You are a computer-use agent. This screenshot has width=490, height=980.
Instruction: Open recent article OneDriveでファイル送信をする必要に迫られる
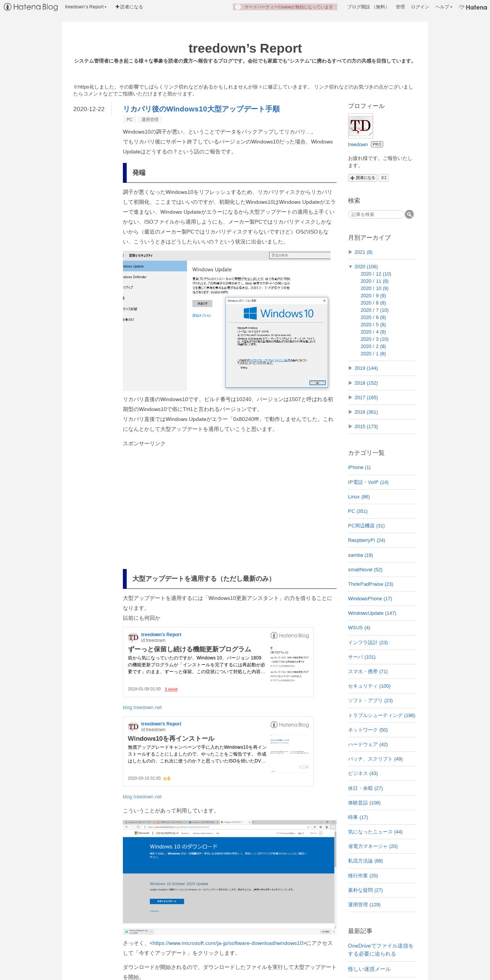click(381, 949)
